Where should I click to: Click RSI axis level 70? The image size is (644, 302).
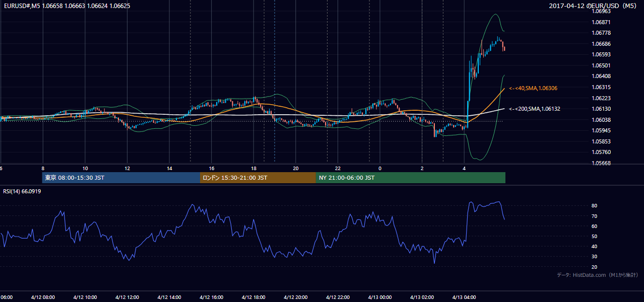click(594, 216)
